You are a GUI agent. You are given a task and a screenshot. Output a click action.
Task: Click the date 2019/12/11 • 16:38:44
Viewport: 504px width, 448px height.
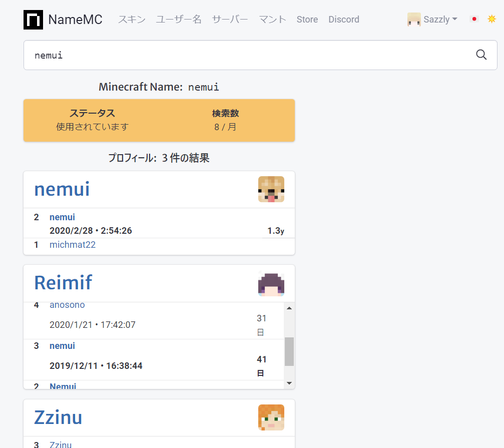96,366
